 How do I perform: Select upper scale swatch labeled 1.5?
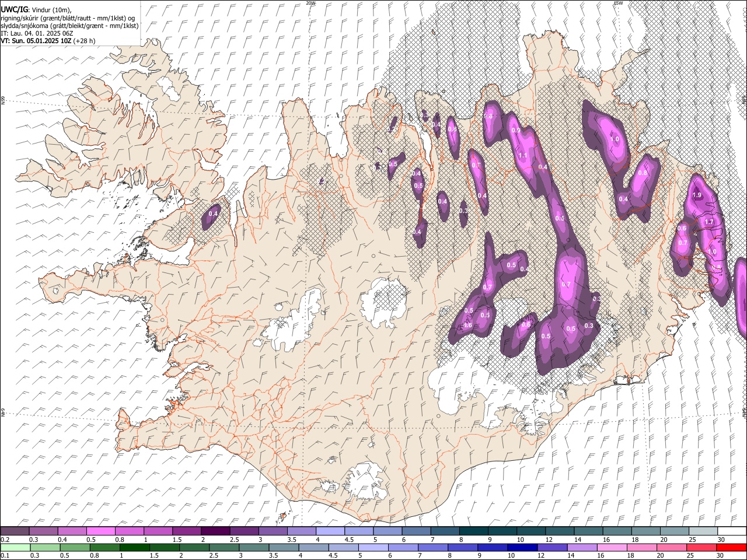tap(187, 531)
